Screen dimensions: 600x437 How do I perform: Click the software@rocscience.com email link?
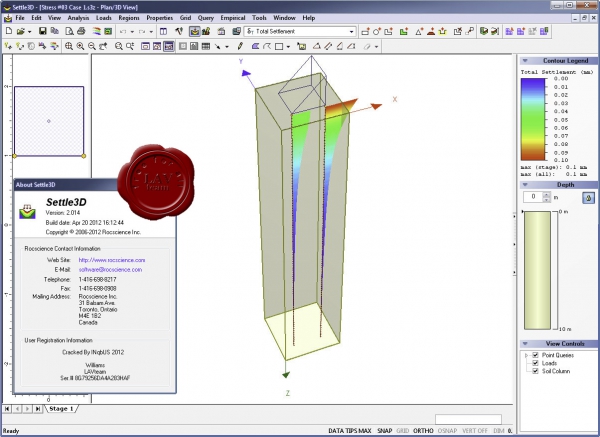[110, 269]
